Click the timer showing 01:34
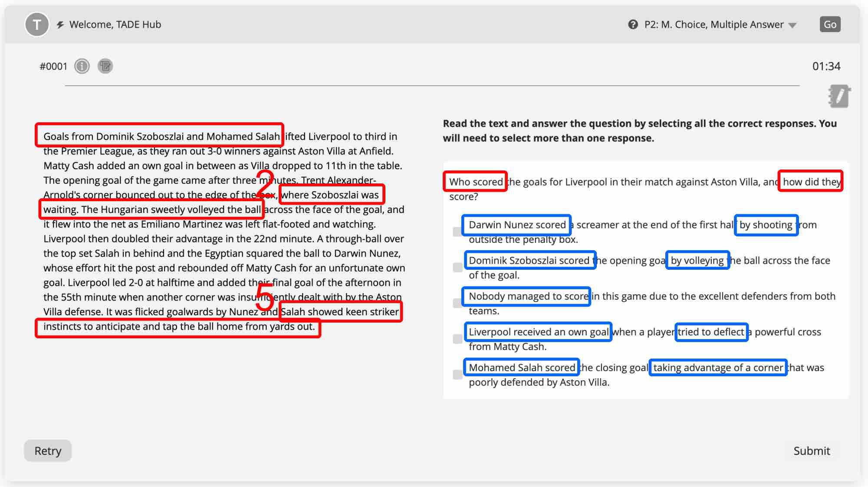The image size is (868, 487). point(826,65)
